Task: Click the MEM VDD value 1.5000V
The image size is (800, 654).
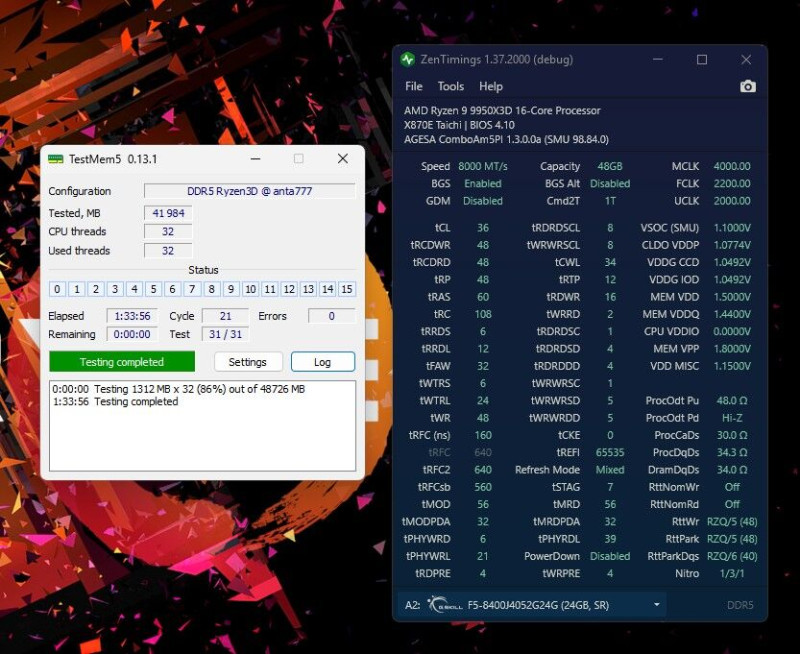Action: pyautogui.click(x=732, y=297)
